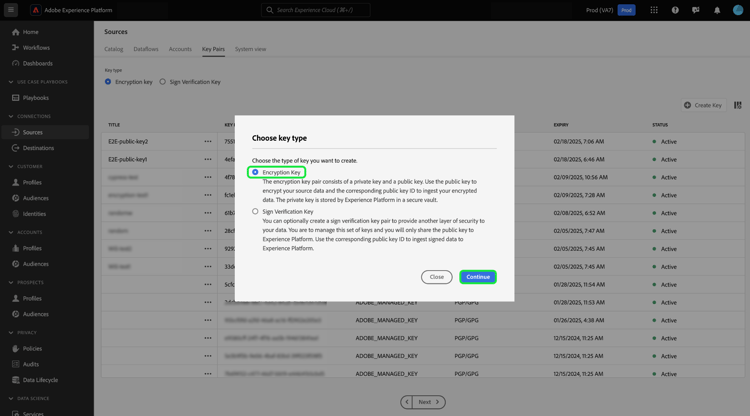This screenshot has width=750, height=416.
Task: Collapse Privacy section
Action: [11, 333]
